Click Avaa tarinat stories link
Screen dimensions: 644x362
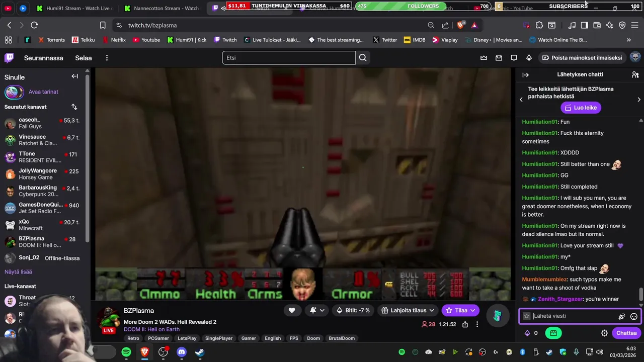(43, 92)
